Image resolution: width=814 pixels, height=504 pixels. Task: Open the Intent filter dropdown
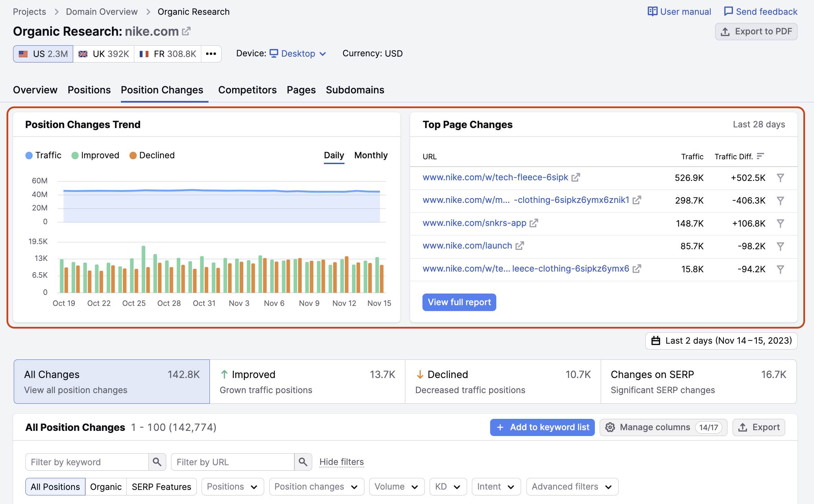pos(496,486)
